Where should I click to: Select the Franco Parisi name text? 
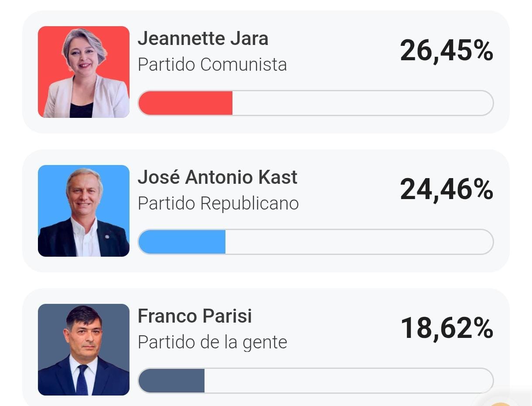(x=194, y=316)
